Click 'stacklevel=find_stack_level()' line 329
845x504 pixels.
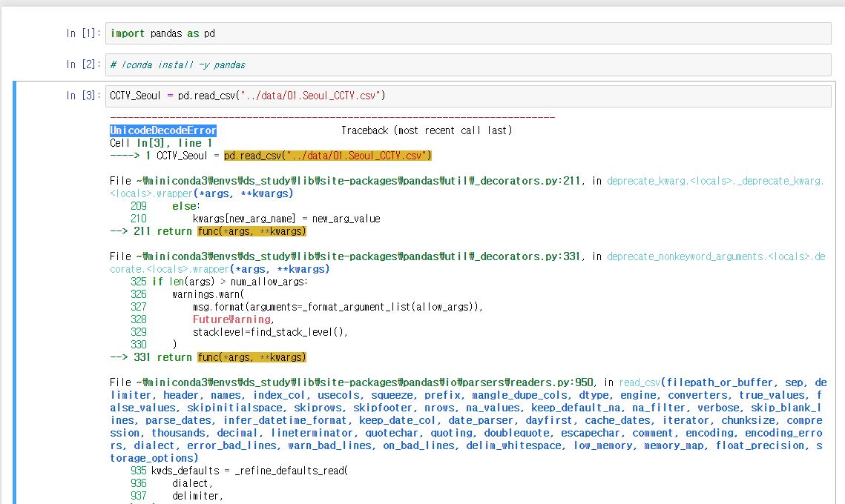point(270,332)
